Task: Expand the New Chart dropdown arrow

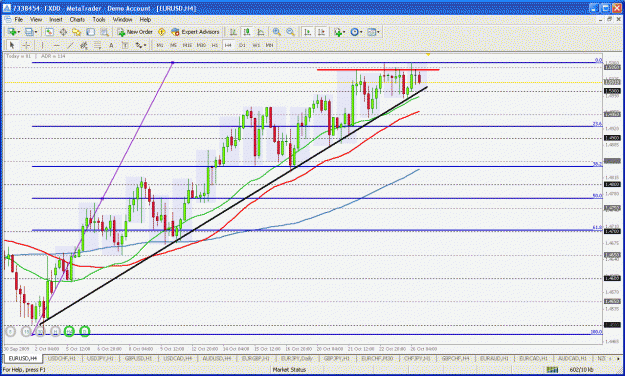Action: pos(18,32)
